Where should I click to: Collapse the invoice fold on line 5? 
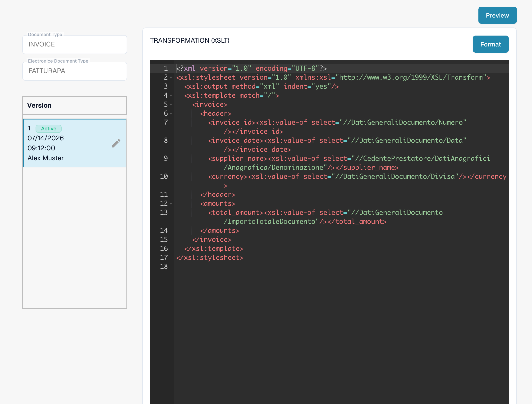click(171, 104)
